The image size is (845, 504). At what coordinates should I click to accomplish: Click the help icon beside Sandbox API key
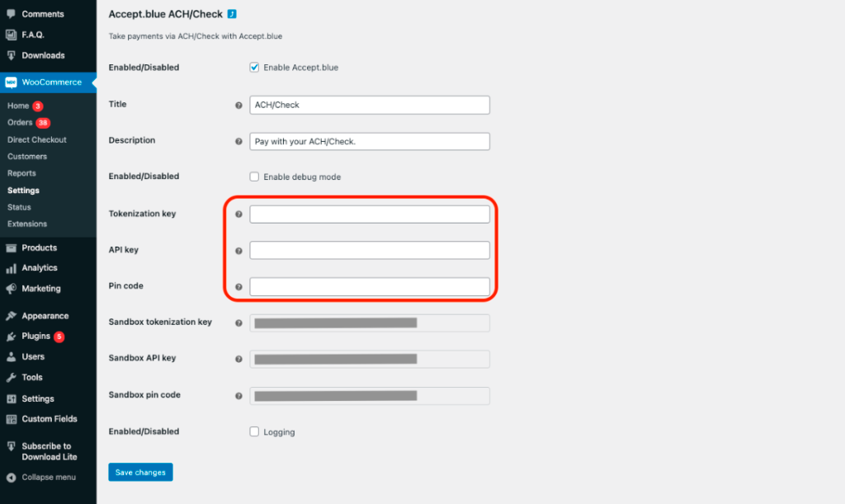[x=238, y=359]
